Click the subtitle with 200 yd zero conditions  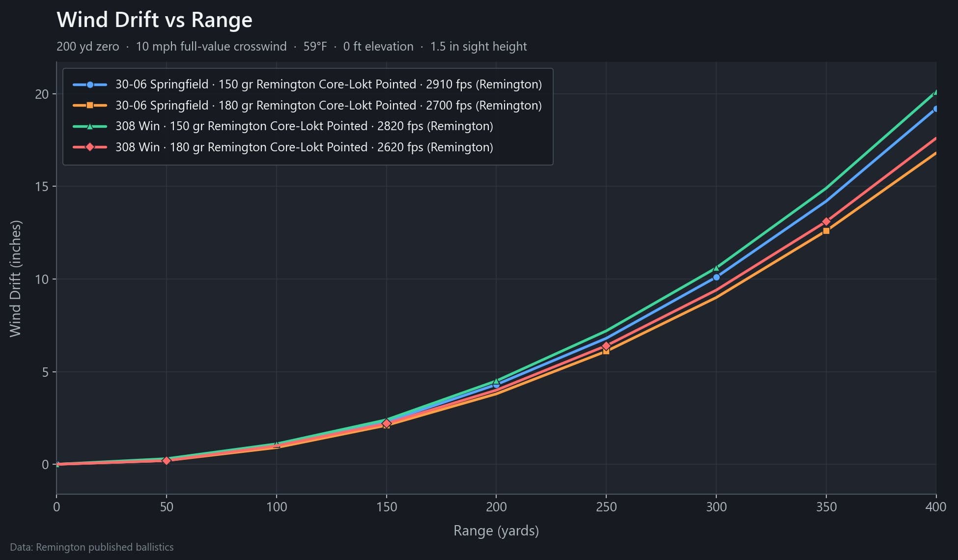[291, 47]
